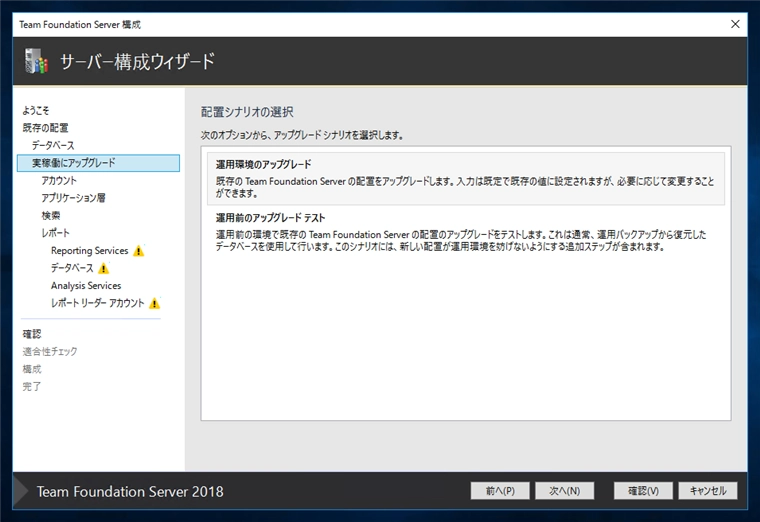Open the レポート リーダー アカウント step
The width and height of the screenshot is (760, 522).
pyautogui.click(x=97, y=303)
